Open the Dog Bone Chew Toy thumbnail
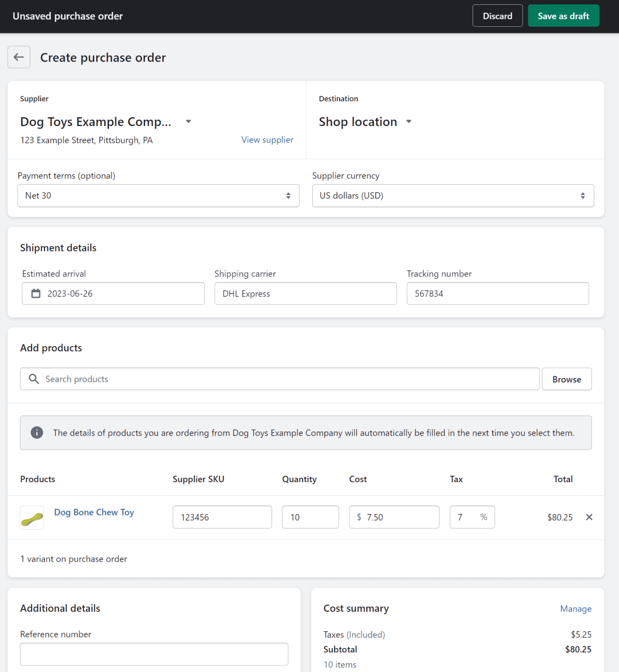This screenshot has height=672, width=619. pyautogui.click(x=32, y=518)
